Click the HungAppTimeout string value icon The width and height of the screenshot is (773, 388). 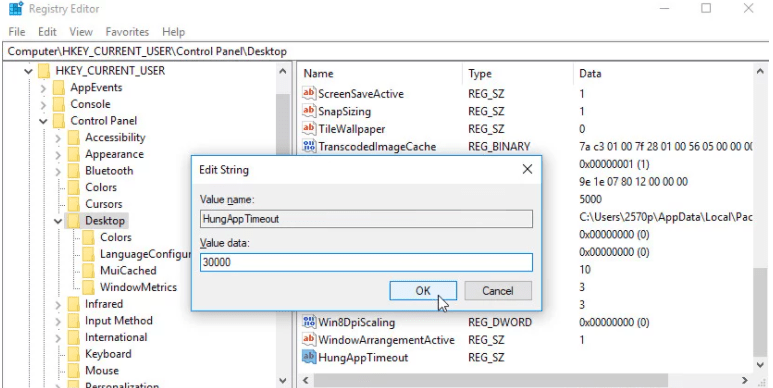pyautogui.click(x=309, y=357)
